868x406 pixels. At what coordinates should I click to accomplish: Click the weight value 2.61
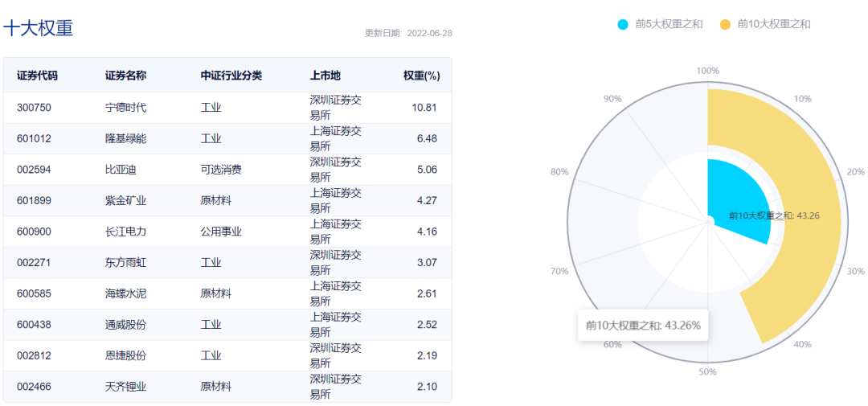click(x=427, y=293)
